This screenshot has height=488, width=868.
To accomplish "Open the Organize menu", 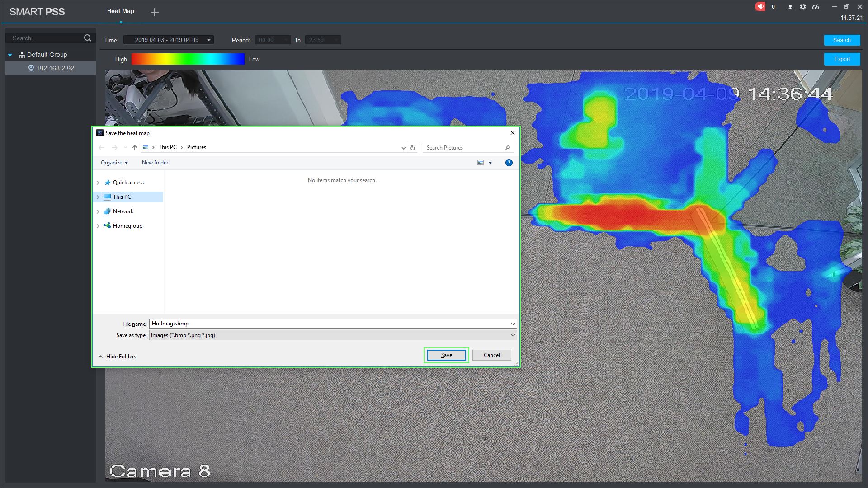I will (x=114, y=163).
